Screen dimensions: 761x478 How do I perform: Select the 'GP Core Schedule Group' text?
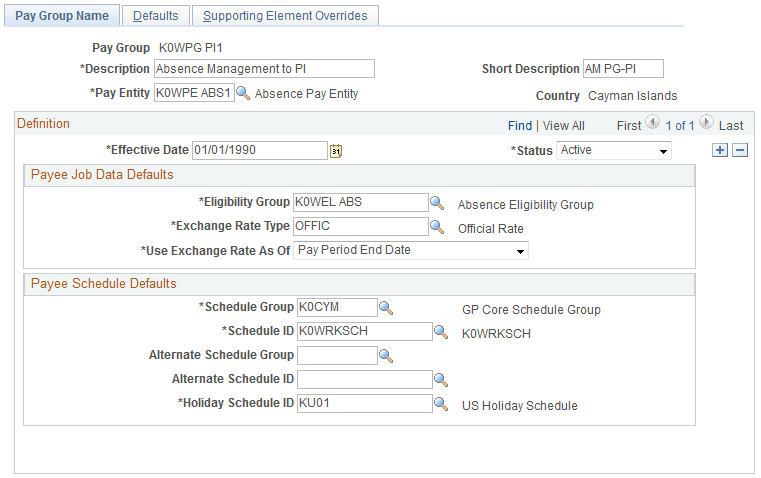point(531,310)
